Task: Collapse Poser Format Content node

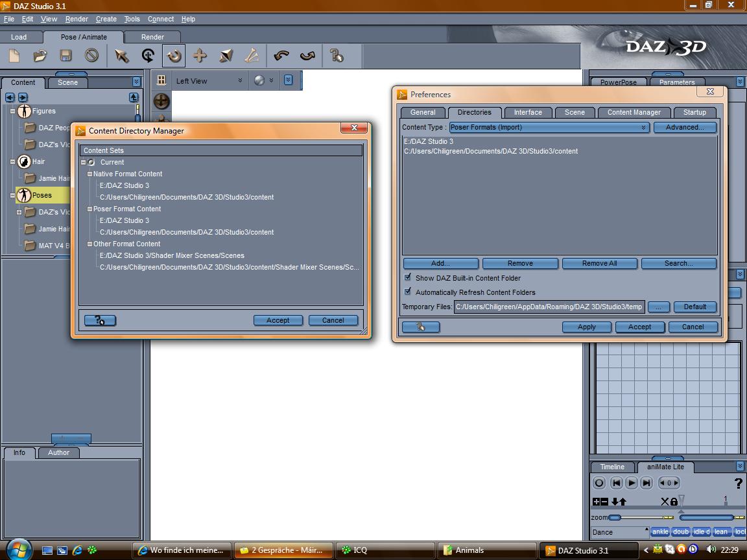Action: (89, 209)
